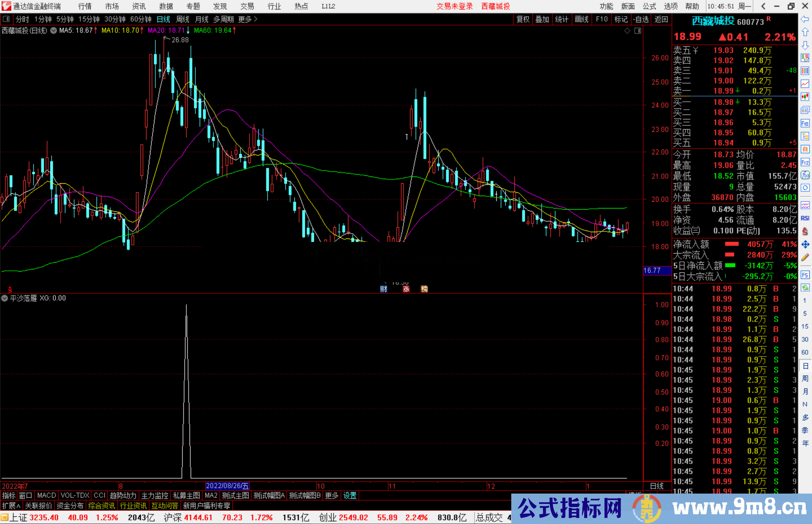This screenshot has width=812, height=524.
Task: Toggle 复权 price adjustment mode
Action: [523, 19]
